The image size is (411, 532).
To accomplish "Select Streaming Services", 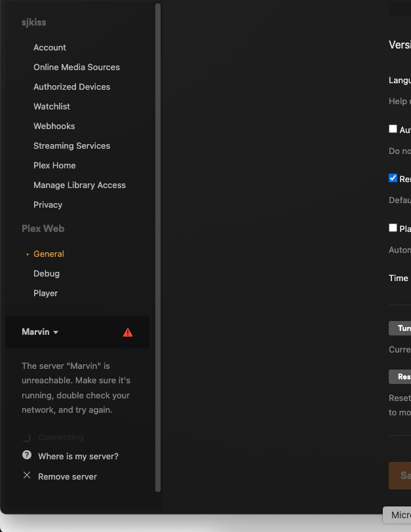I will (71, 145).
